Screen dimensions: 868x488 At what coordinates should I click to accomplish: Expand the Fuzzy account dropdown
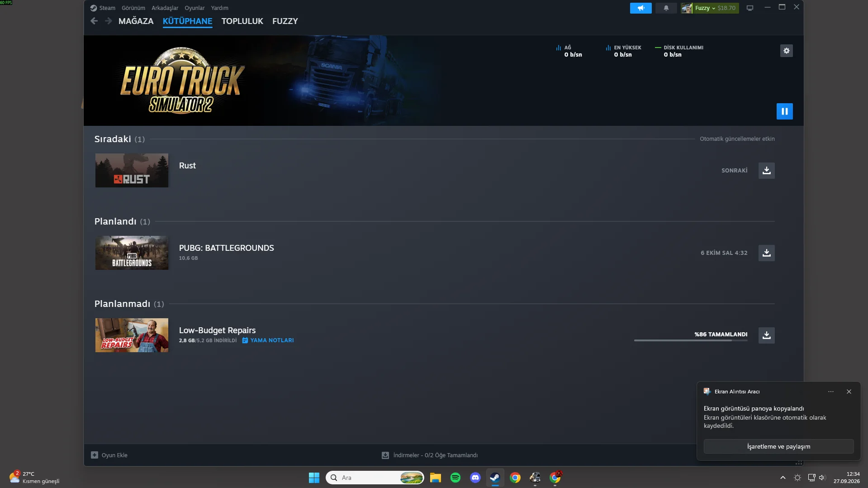coord(710,8)
